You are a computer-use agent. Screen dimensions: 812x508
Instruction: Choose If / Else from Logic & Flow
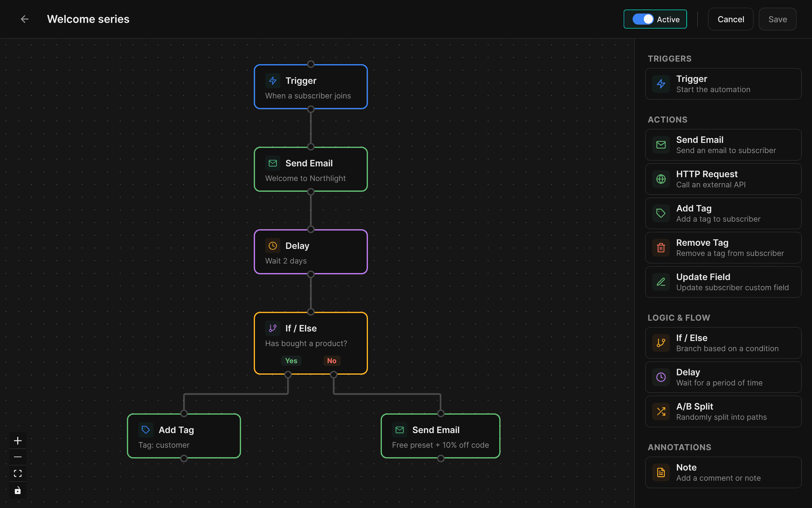(x=723, y=343)
